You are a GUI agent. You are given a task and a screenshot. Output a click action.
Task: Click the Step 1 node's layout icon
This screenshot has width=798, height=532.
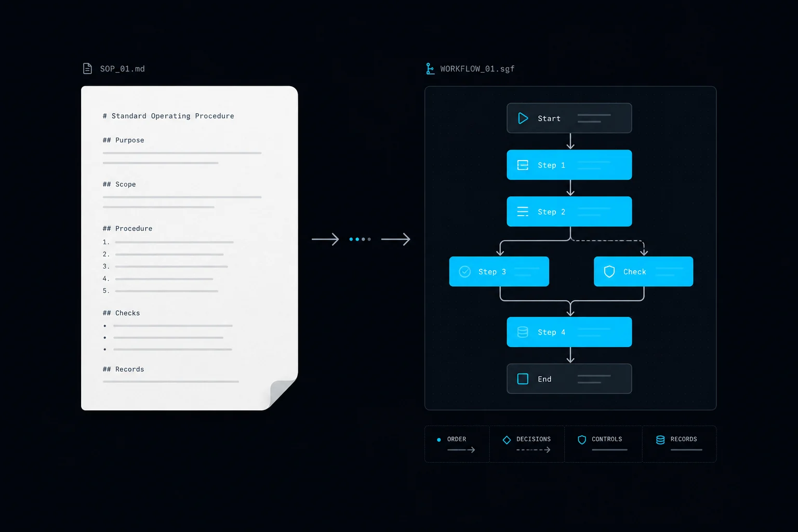[x=523, y=165]
